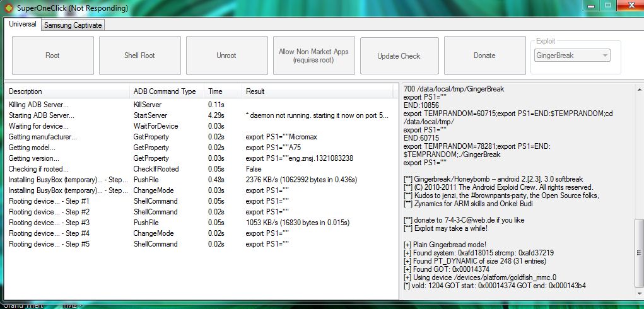The image size is (644, 309).
Task: Click the Result column header
Action: pos(317,91)
